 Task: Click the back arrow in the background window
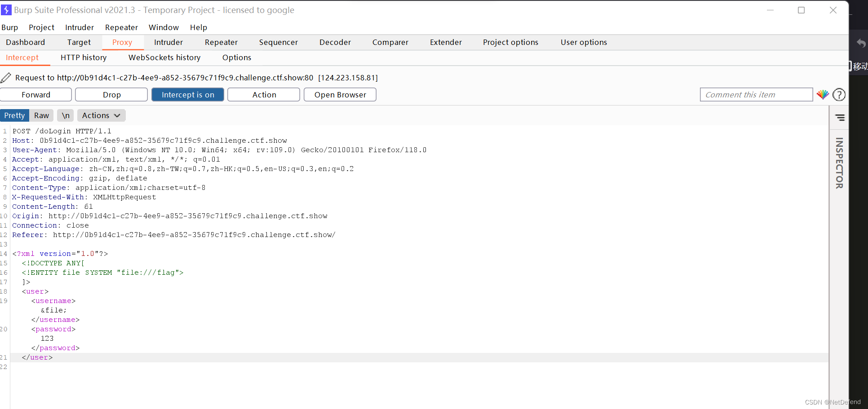(x=860, y=43)
